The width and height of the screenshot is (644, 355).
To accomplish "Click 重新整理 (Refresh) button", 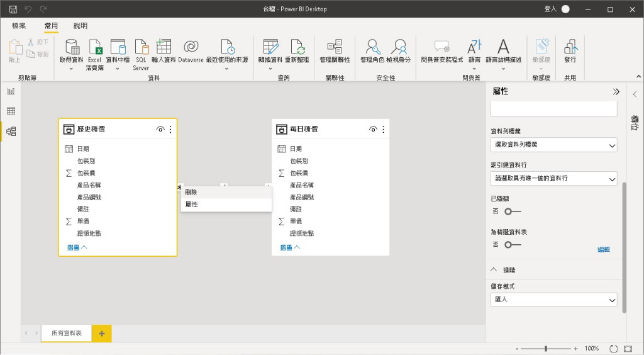I will [x=297, y=52].
